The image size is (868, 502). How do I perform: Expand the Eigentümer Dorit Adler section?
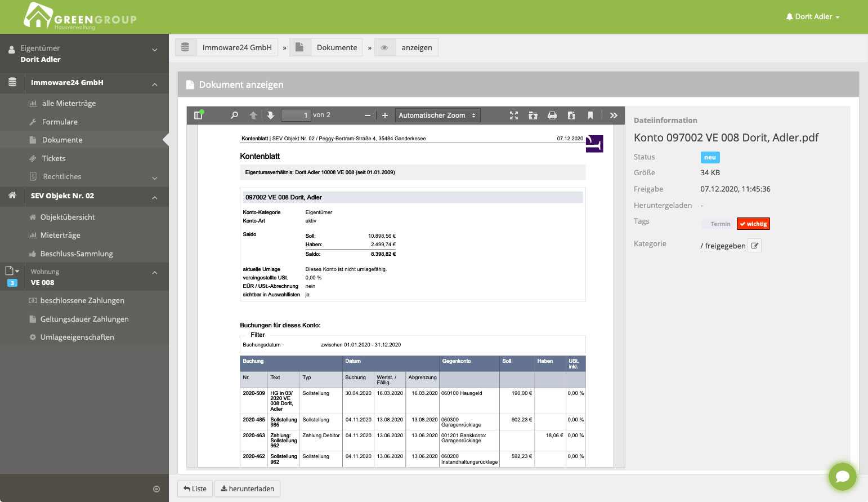point(84,54)
